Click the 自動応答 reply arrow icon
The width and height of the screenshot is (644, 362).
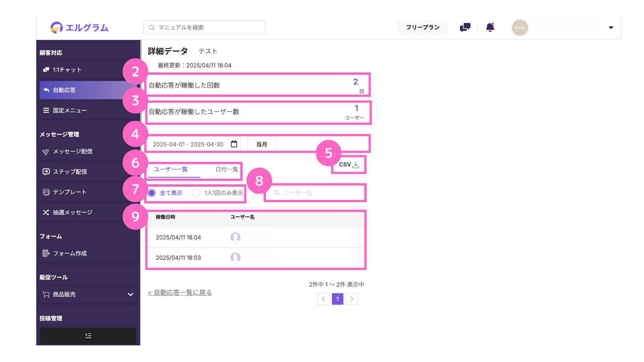click(46, 90)
